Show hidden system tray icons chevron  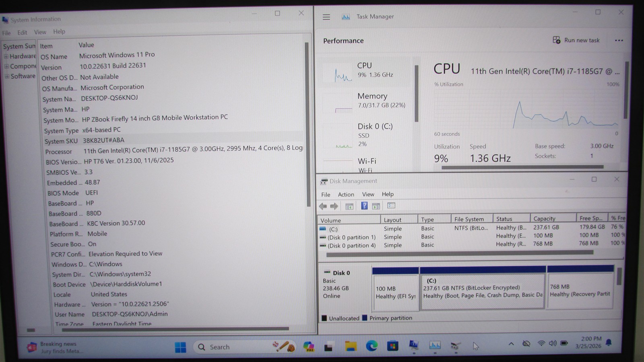point(511,344)
